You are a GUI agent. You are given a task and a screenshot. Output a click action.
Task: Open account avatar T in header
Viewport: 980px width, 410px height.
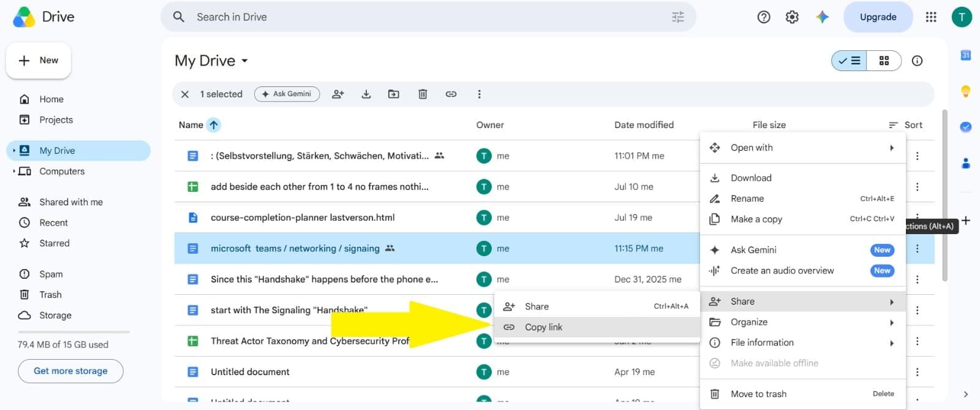(x=962, y=17)
